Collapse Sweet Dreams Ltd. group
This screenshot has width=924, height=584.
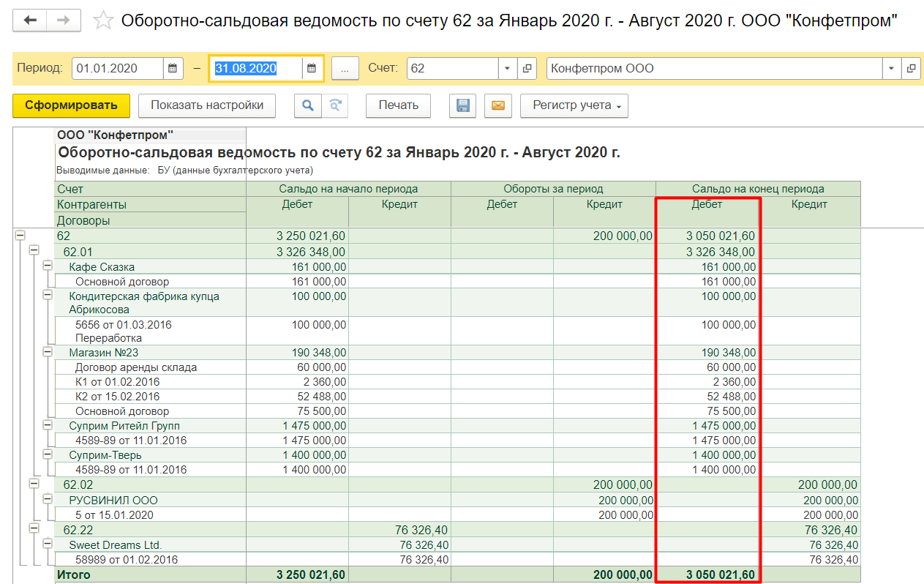click(48, 544)
